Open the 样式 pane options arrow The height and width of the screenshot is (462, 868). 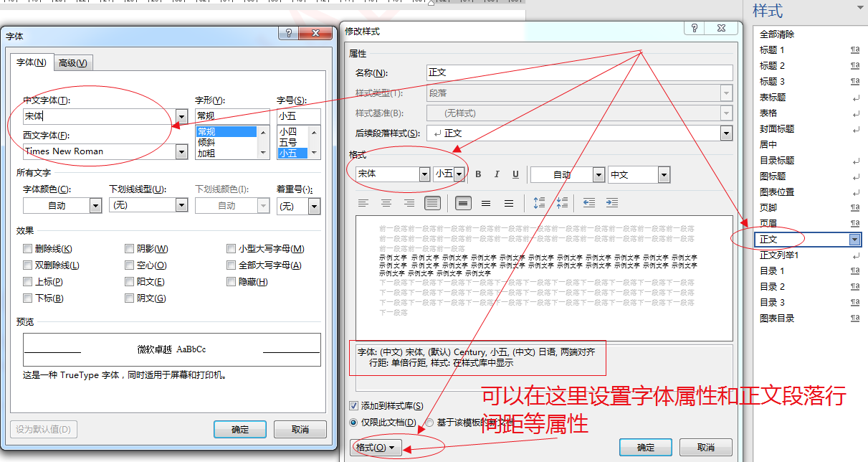click(x=859, y=9)
